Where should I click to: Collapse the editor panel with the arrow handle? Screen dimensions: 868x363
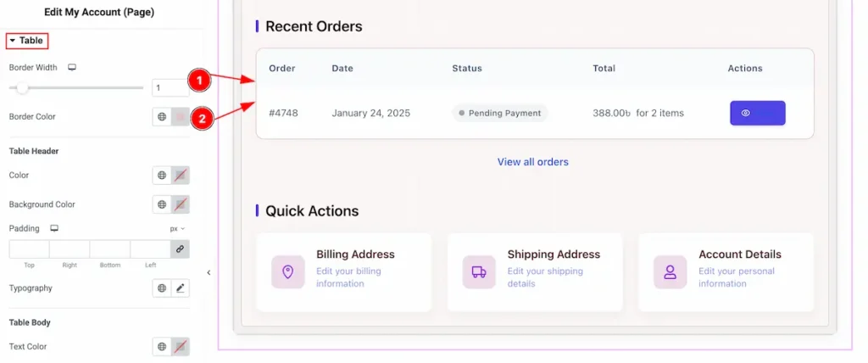coord(209,272)
